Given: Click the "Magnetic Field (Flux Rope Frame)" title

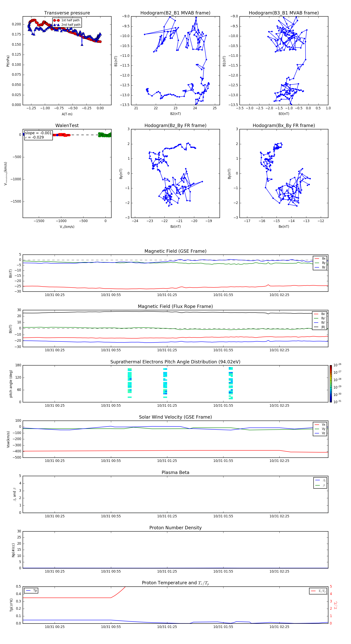Looking at the screenshot, I should (175, 307).
